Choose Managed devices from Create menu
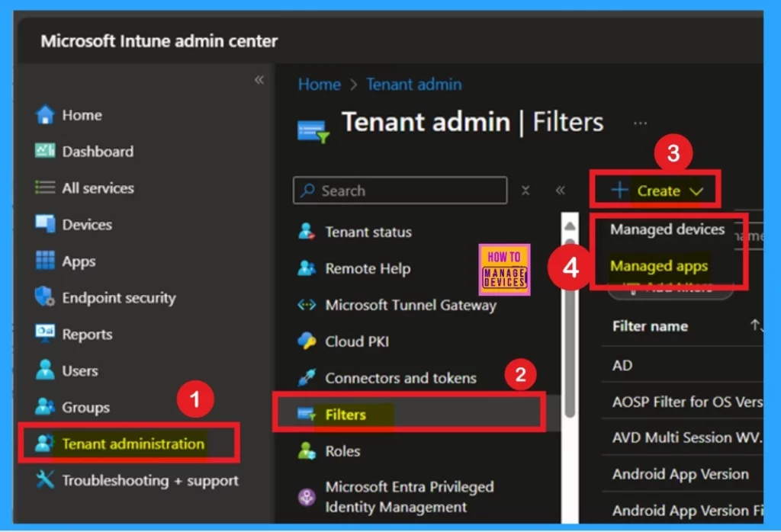The height and width of the screenshot is (532, 781). coord(667,229)
